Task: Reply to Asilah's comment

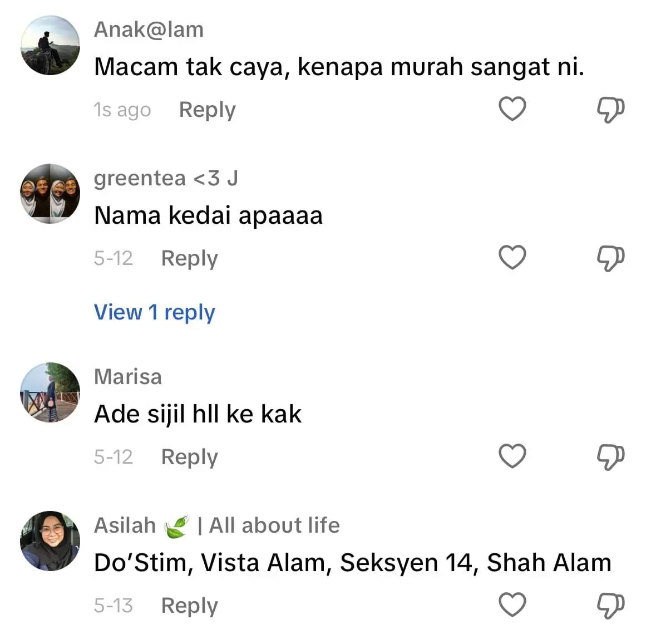Action: click(189, 606)
